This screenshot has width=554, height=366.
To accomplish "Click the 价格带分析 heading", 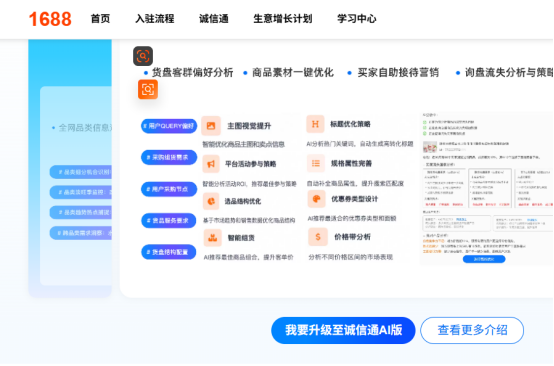I will [352, 237].
